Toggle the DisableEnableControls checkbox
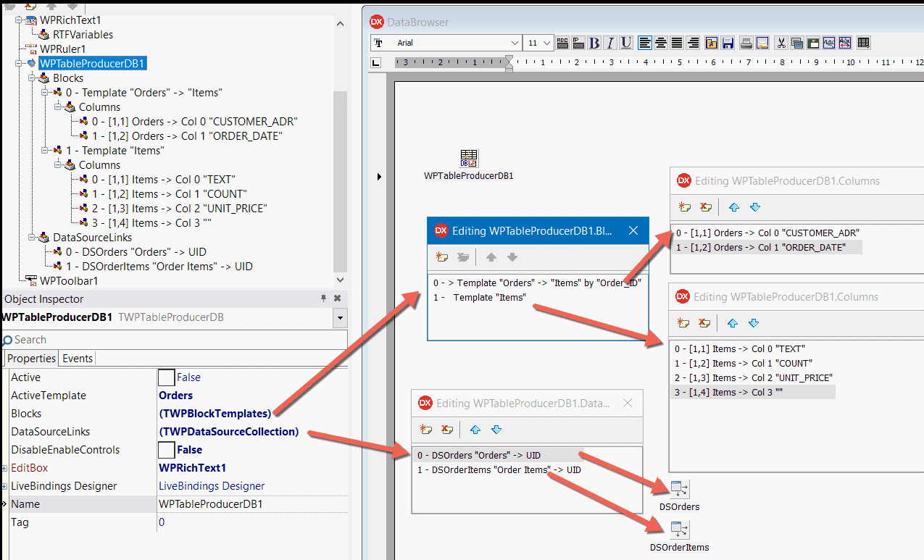Screen dimensions: 924x560 point(166,450)
